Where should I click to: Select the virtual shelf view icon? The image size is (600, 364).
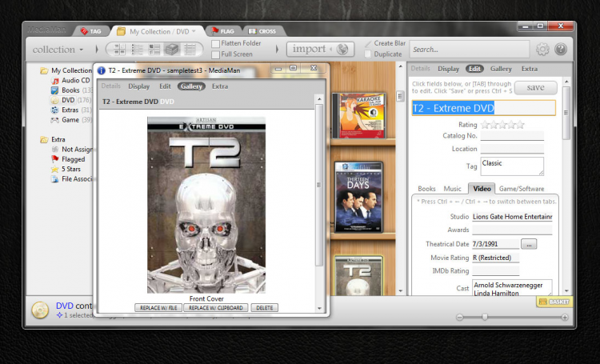click(x=172, y=49)
